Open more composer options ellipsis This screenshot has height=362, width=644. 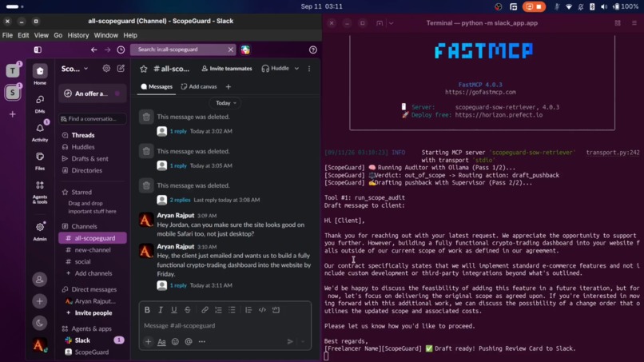click(x=202, y=341)
